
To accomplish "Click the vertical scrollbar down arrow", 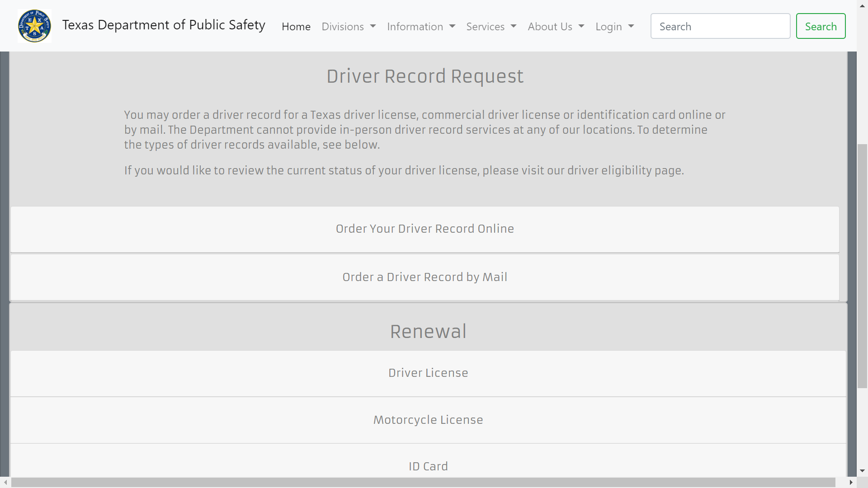I will point(862,471).
